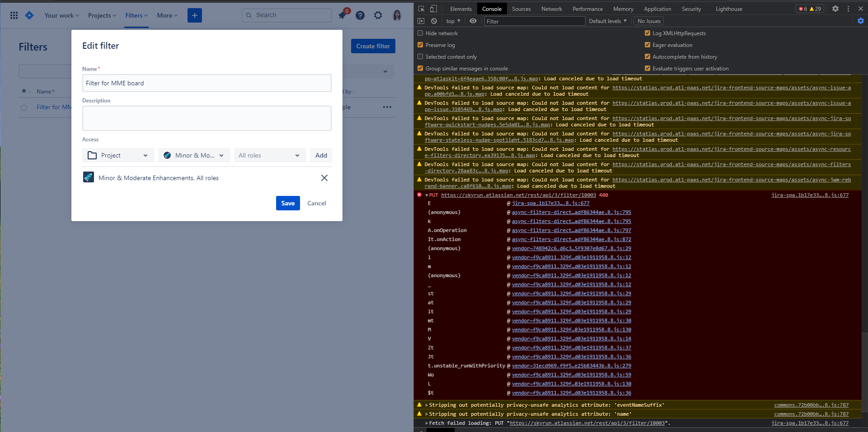Clear the console

tap(434, 21)
